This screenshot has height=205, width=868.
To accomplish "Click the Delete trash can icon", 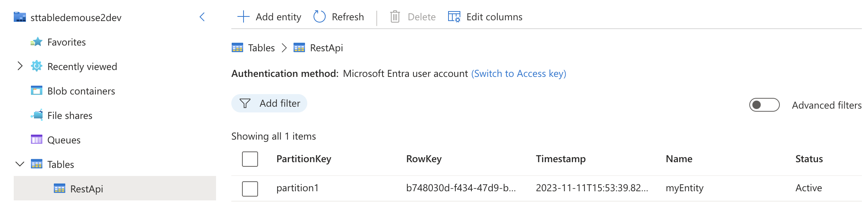I will [395, 17].
